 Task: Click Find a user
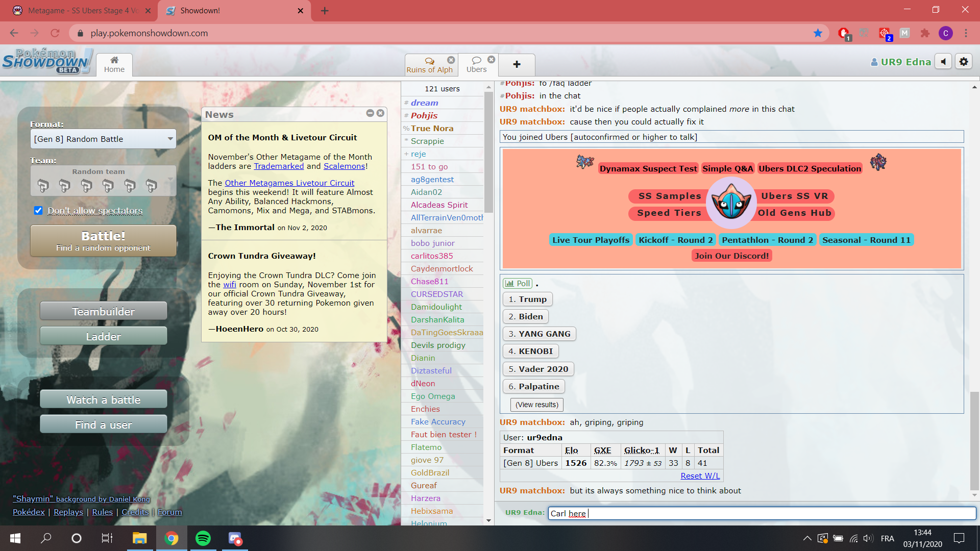click(x=103, y=424)
